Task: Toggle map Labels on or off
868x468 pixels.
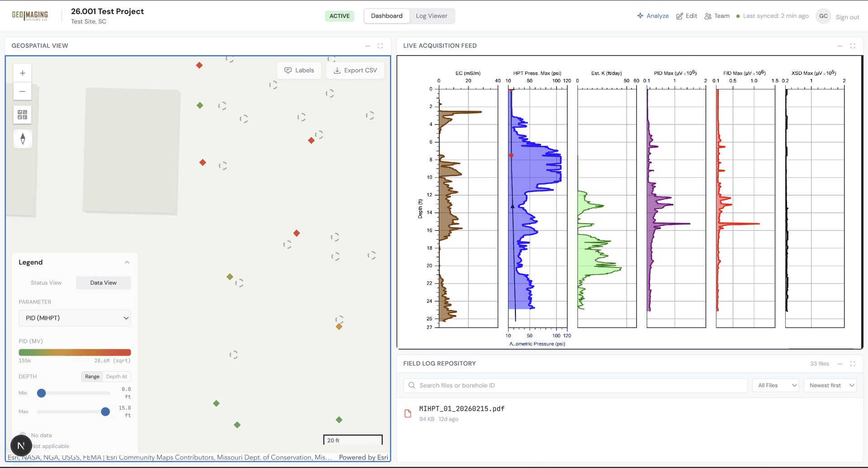Action: [x=299, y=70]
